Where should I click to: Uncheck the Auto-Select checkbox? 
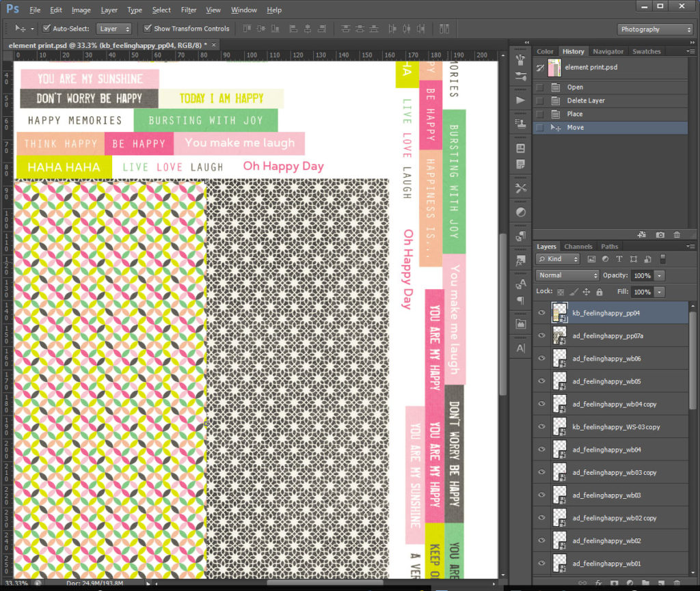46,29
